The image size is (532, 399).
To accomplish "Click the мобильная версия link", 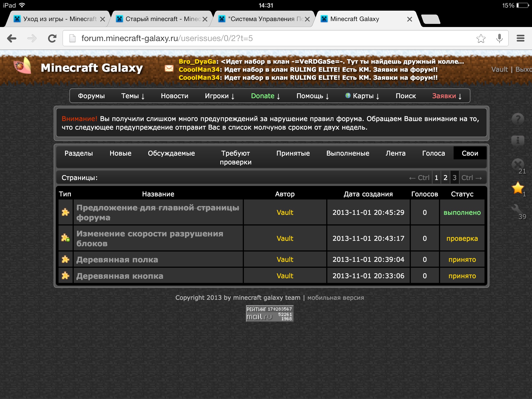I will click(336, 298).
